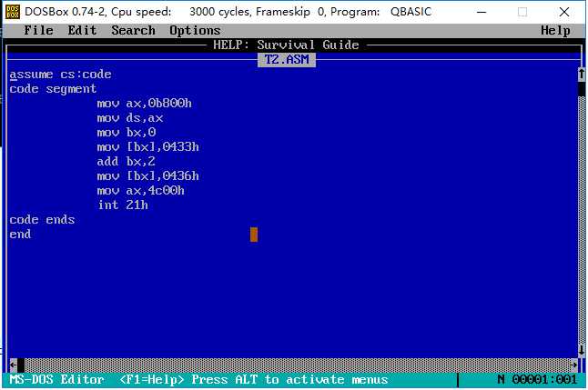The height and width of the screenshot is (390, 588).
Task: Click the 'assume cs:code' line
Action: click(60, 75)
